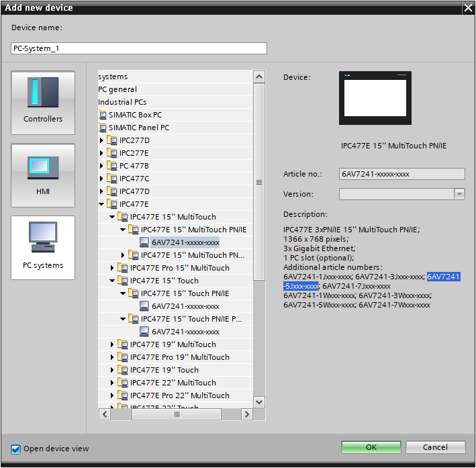Click the '3x Gigabit Ethernet;' description line
This screenshot has width=476, height=468.
tap(319, 248)
